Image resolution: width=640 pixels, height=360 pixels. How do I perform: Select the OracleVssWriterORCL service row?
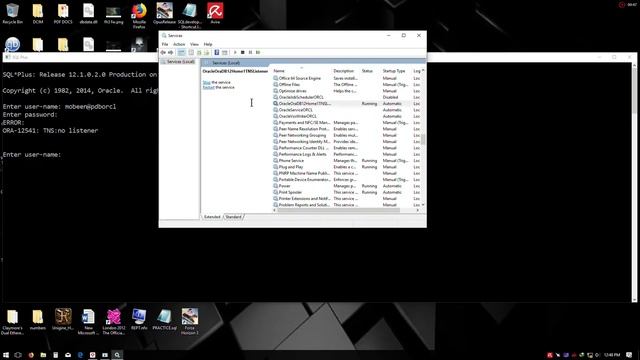tap(347, 116)
